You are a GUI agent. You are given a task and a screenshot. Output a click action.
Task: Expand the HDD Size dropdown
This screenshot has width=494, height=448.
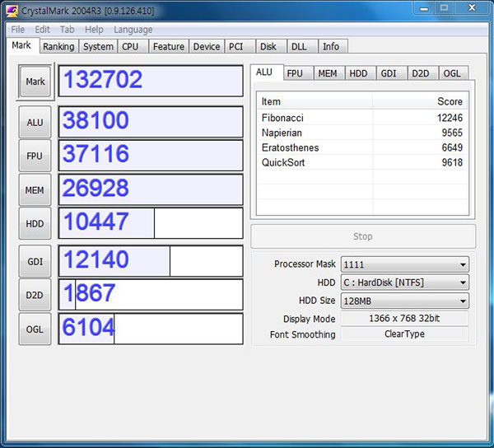click(405, 301)
